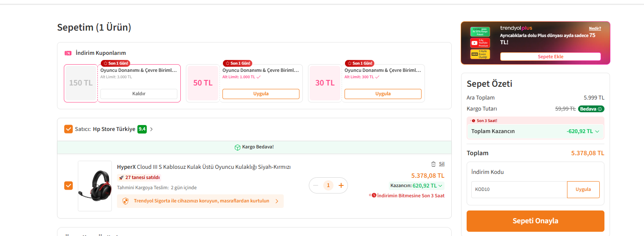Click the Son 1 Gün badge on 30 TL coupon

(359, 63)
